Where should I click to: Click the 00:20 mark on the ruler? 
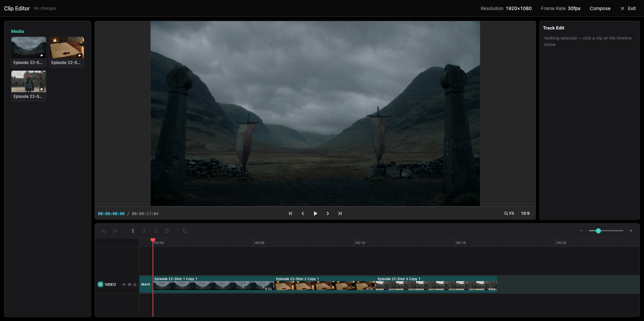pos(561,243)
